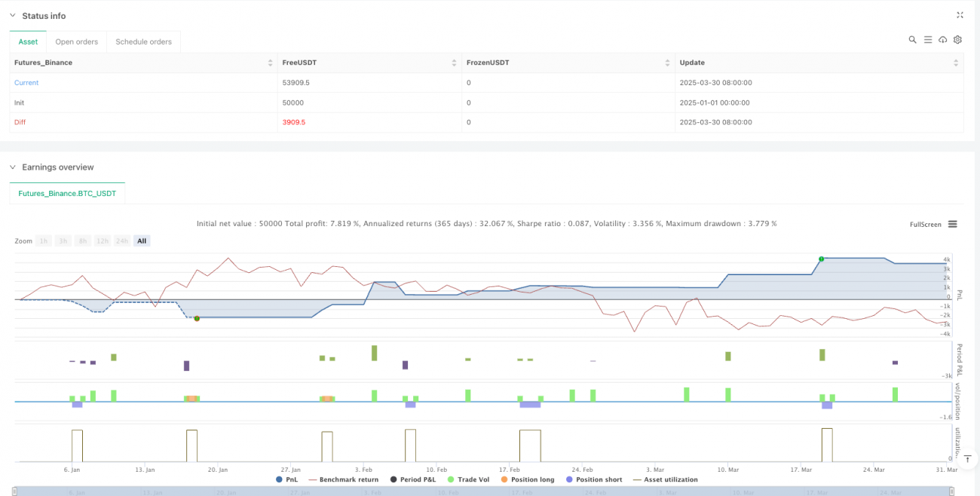Click the search icon in Status info

coord(912,40)
